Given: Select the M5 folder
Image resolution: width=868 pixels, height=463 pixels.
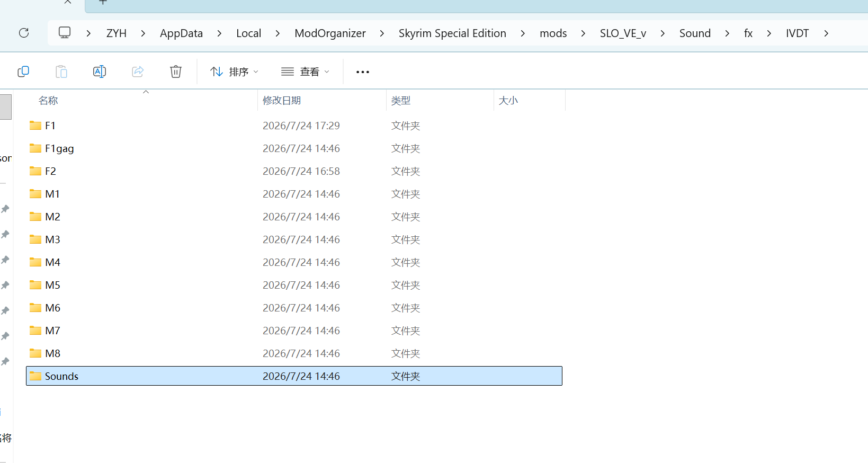Looking at the screenshot, I should [294, 285].
